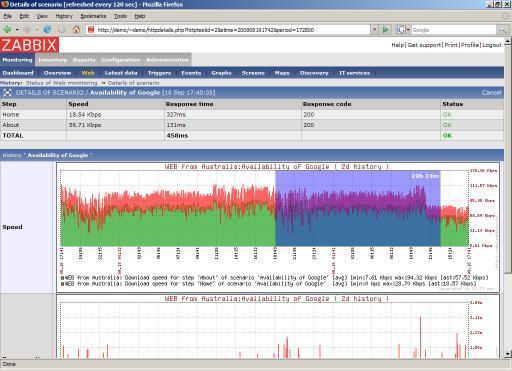Click the green Go arrow button
The image size is (512, 371).
pyautogui.click(x=386, y=30)
